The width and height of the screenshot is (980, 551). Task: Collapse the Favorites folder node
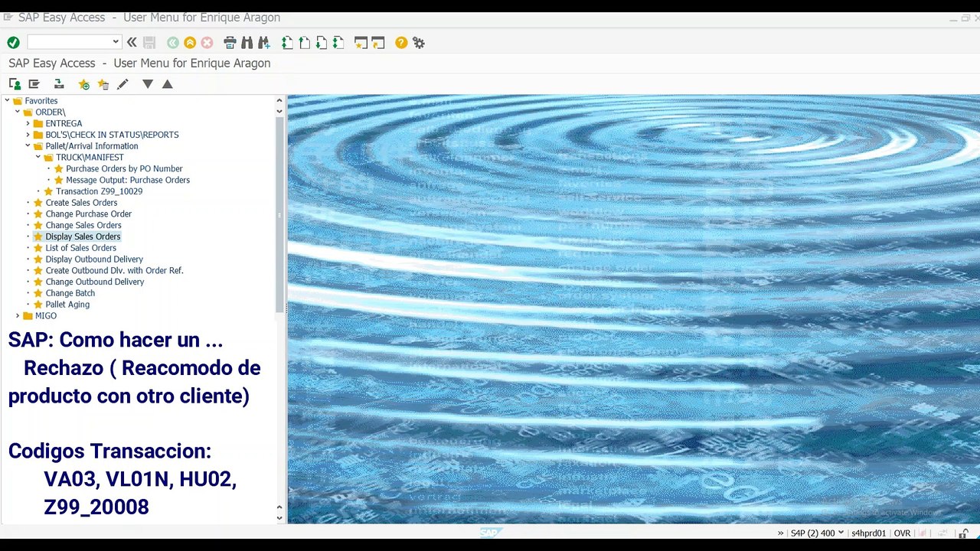click(7, 100)
